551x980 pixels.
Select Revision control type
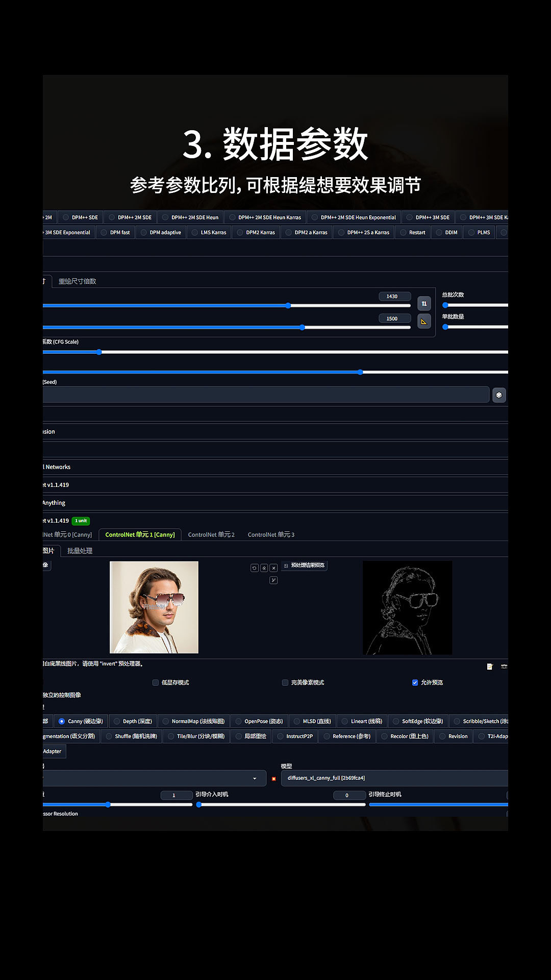coord(454,736)
